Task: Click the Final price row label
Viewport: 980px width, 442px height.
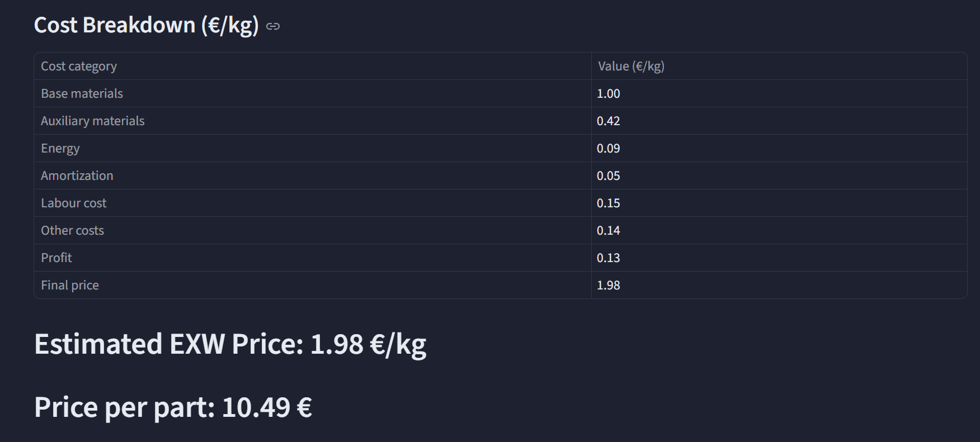Action: (x=70, y=285)
